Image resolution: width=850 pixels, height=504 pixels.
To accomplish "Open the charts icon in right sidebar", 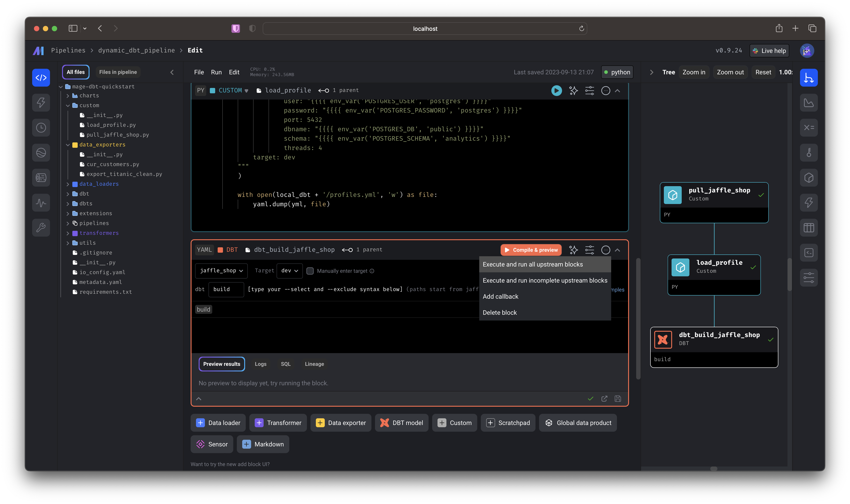I will [x=808, y=103].
